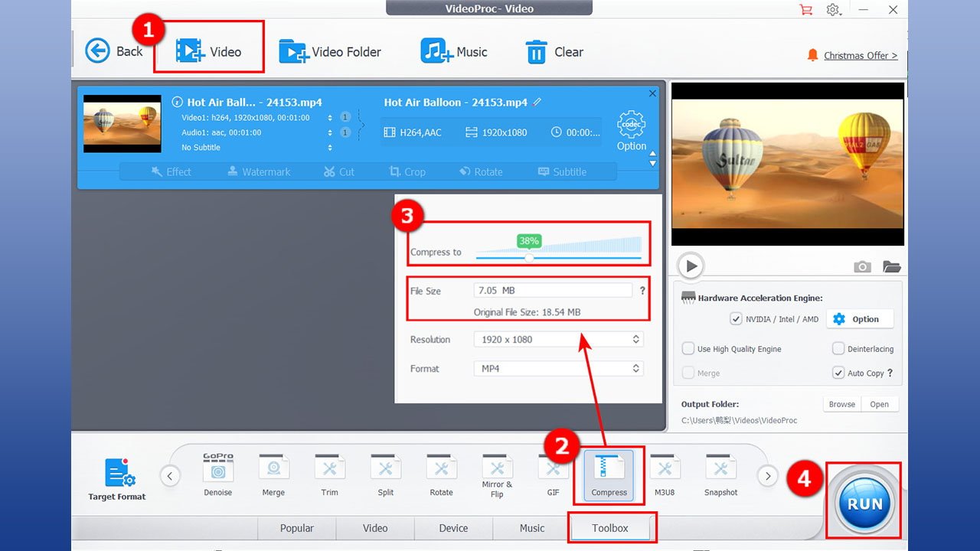The height and width of the screenshot is (551, 980).
Task: Toggle the NVIDIA / Intel / AMD checkbox
Action: (736, 319)
